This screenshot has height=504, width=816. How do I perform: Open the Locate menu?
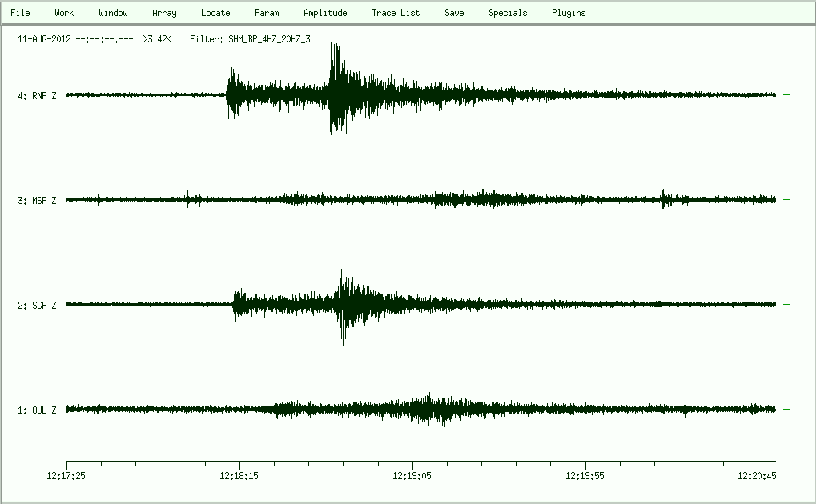(215, 13)
